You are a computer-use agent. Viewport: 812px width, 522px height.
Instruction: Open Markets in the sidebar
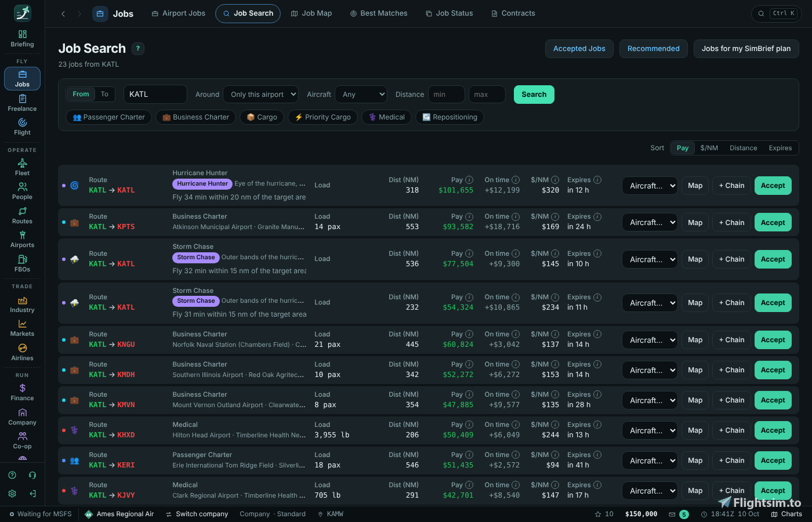coord(22,328)
